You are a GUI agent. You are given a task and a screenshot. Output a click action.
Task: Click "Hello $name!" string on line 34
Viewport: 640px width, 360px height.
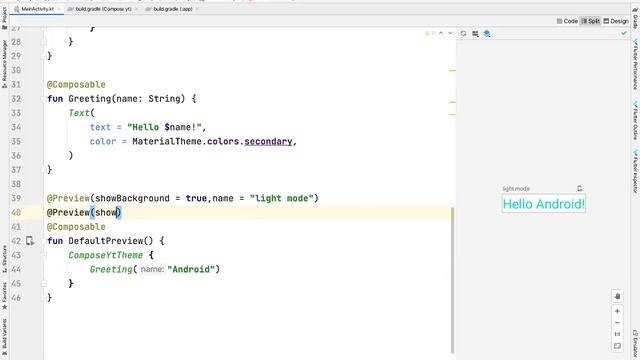[164, 127]
